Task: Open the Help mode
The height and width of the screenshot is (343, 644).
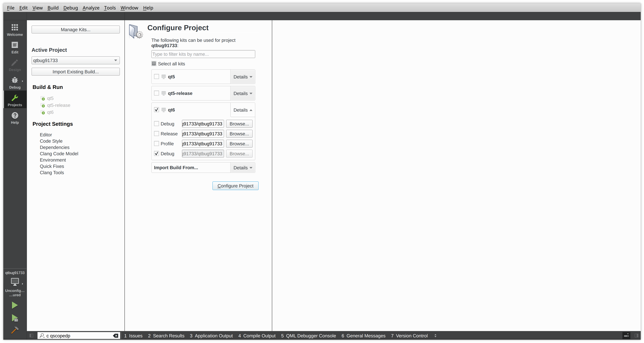Action: point(15,118)
